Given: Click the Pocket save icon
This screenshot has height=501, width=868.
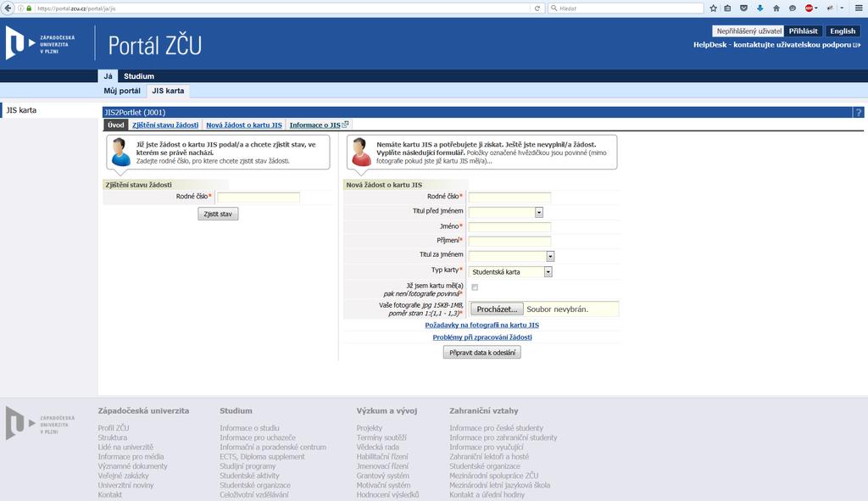Looking at the screenshot, I should 743,8.
